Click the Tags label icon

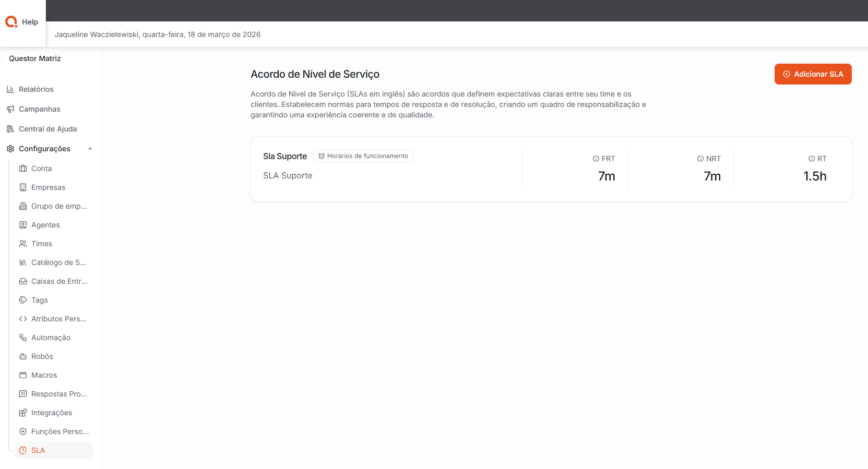[23, 300]
